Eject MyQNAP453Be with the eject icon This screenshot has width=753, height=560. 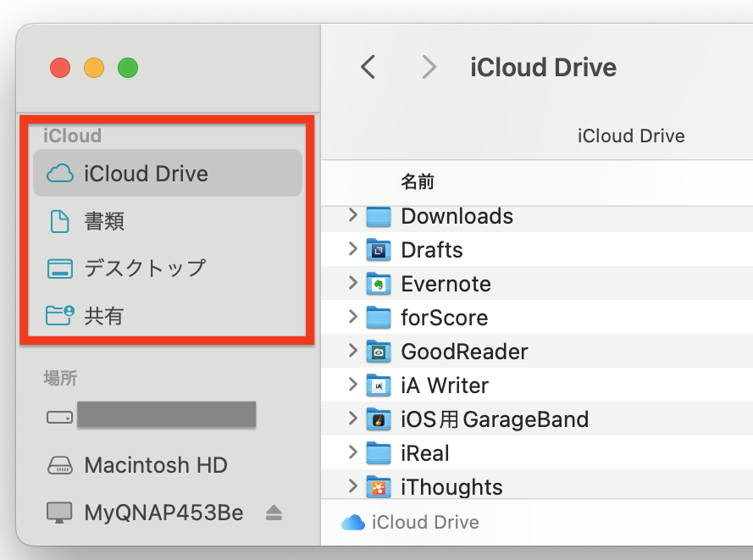click(x=274, y=513)
